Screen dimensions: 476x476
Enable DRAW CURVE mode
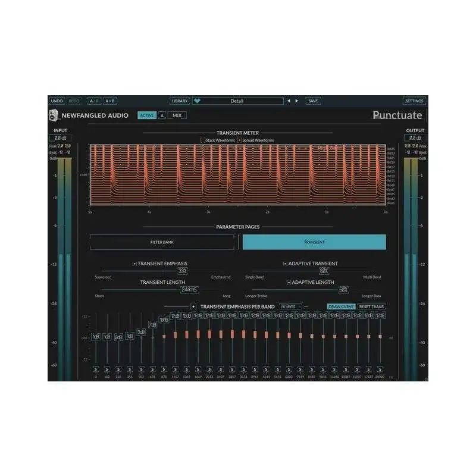pyautogui.click(x=341, y=306)
